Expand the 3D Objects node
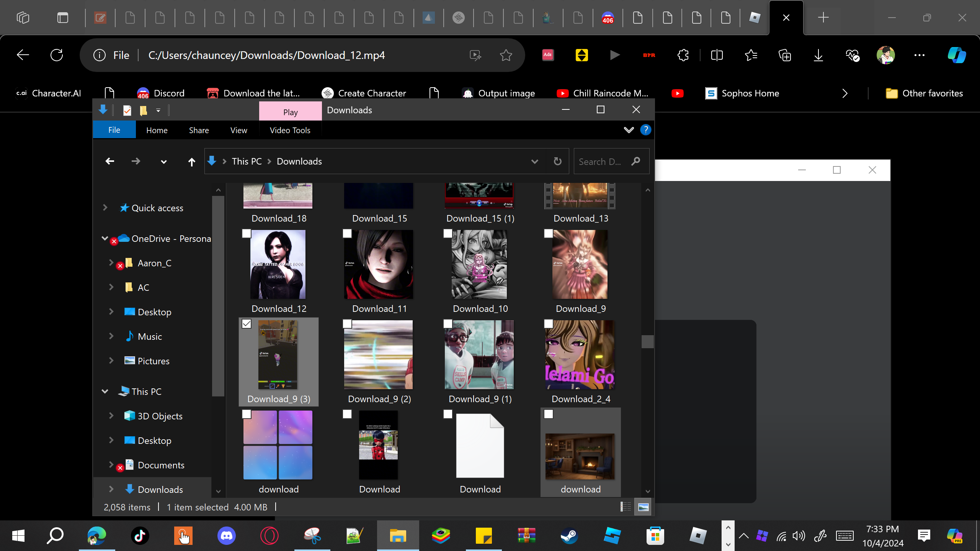This screenshot has width=980, height=551. click(x=111, y=416)
